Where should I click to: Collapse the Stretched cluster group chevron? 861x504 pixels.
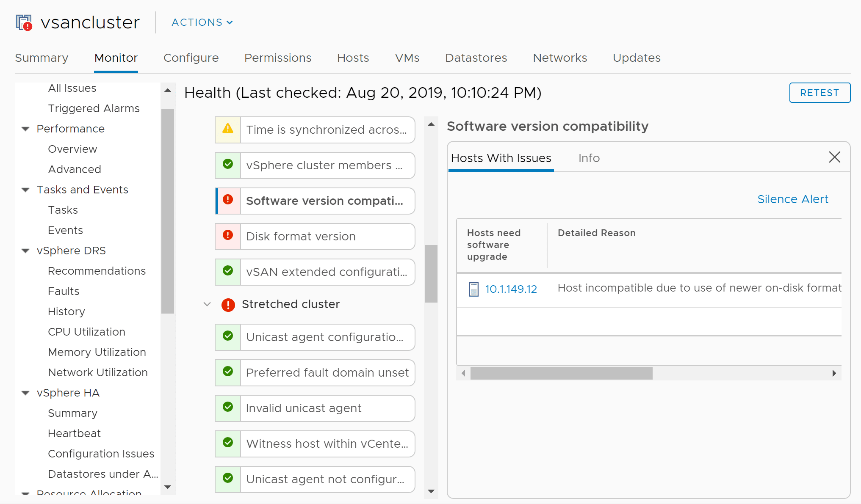click(207, 304)
